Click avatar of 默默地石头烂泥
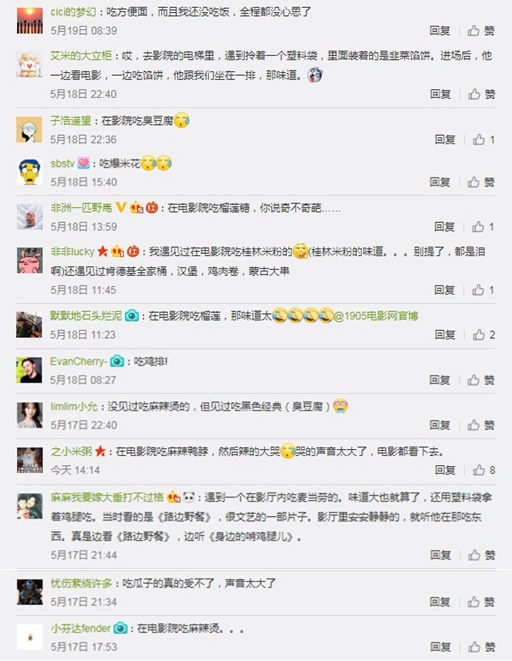Image resolution: width=512 pixels, height=661 pixels. pyautogui.click(x=29, y=325)
